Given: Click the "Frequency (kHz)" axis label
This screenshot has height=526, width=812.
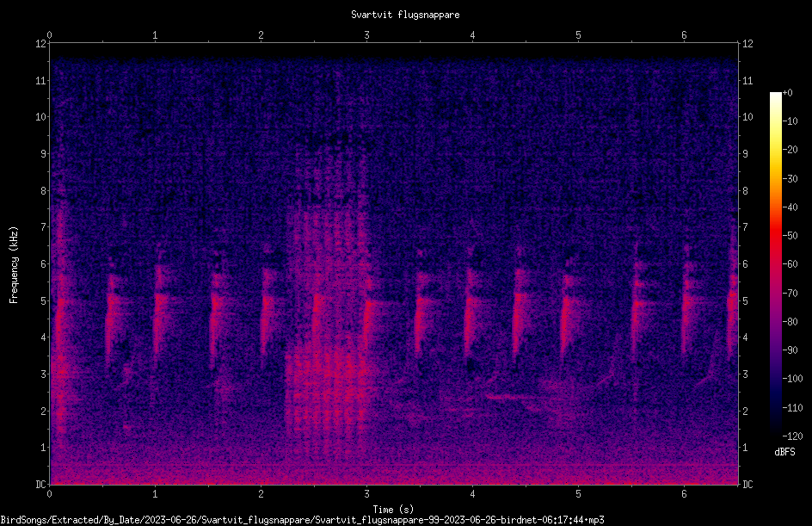Looking at the screenshot, I should (x=14, y=264).
